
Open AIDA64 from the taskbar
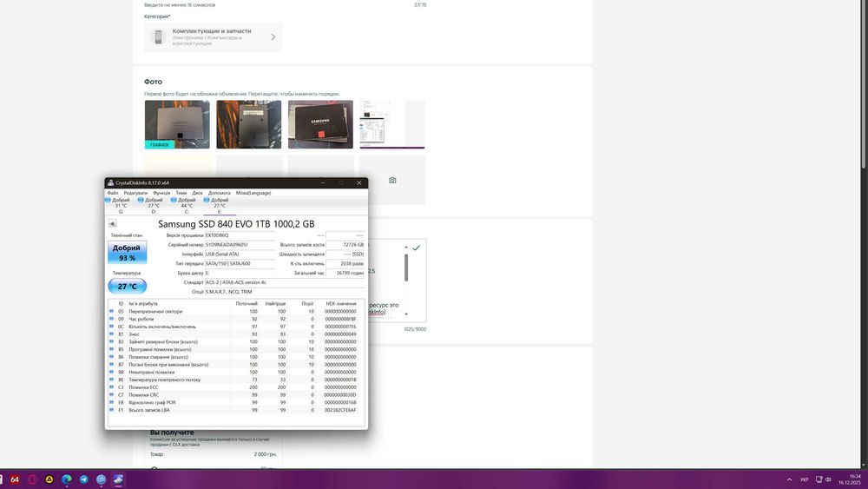click(x=15, y=479)
